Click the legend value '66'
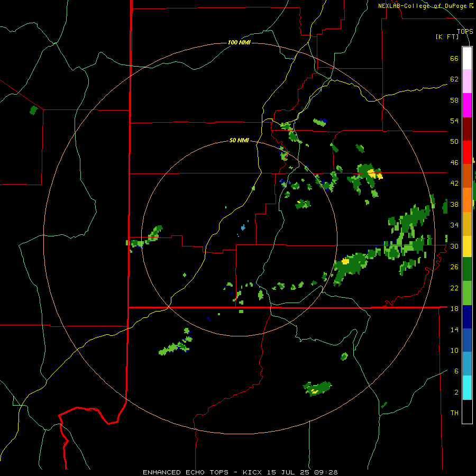476x476 pixels. (454, 59)
